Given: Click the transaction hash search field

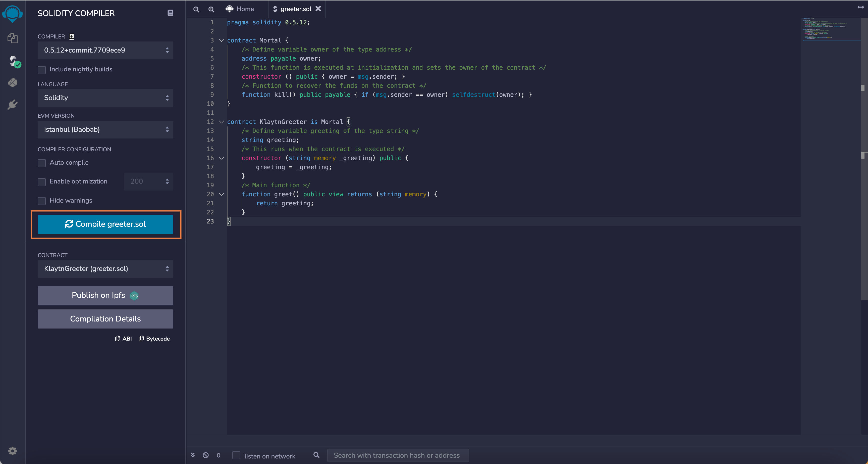Looking at the screenshot, I should pyautogui.click(x=398, y=455).
